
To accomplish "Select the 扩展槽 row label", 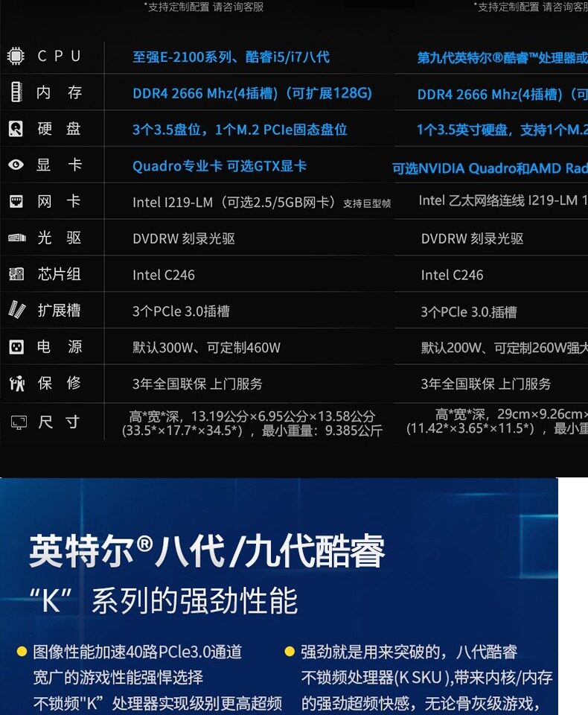I will [60, 310].
